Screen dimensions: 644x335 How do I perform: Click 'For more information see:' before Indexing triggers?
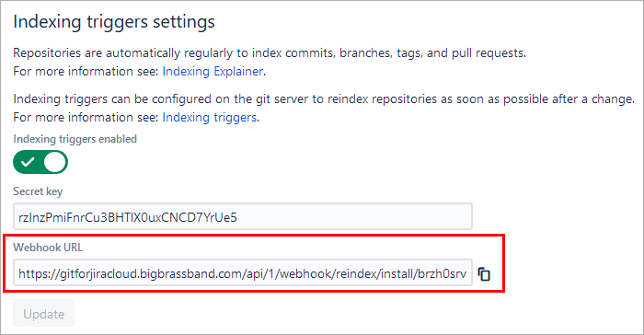click(x=86, y=117)
